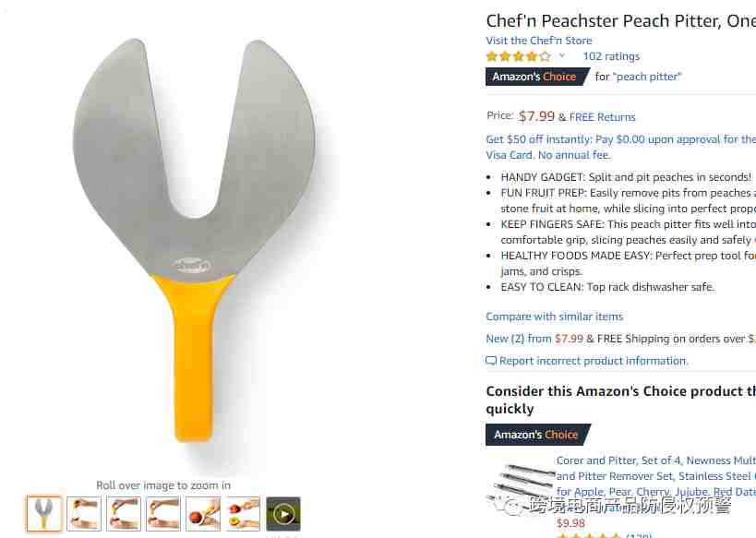The image size is (756, 538).
Task: Select the second product thumbnail
Action: 84,514
